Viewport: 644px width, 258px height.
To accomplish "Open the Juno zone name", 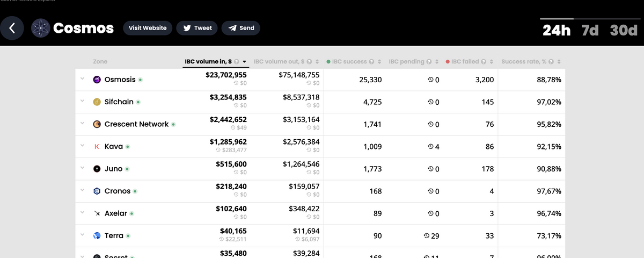I will 114,169.
